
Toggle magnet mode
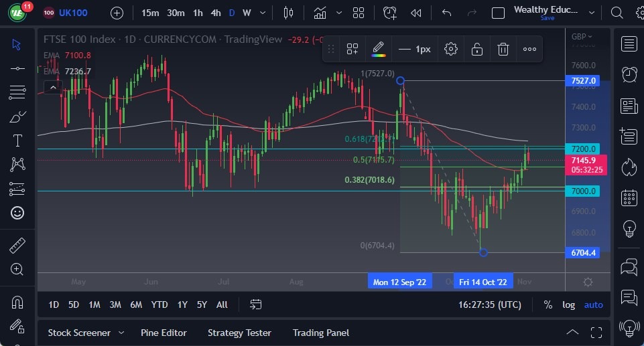click(17, 302)
